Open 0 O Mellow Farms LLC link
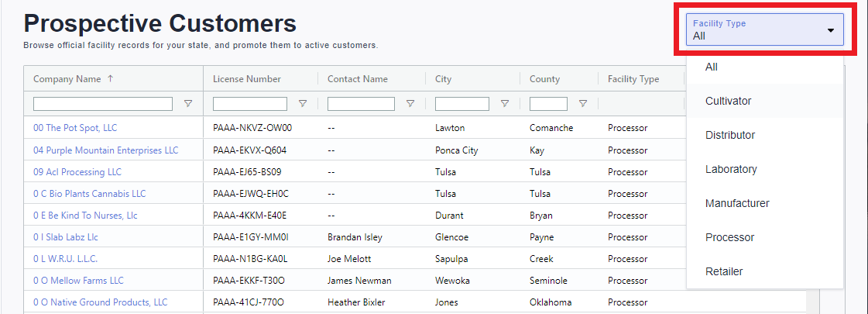Screen dimensions: 868x314 click(79, 281)
